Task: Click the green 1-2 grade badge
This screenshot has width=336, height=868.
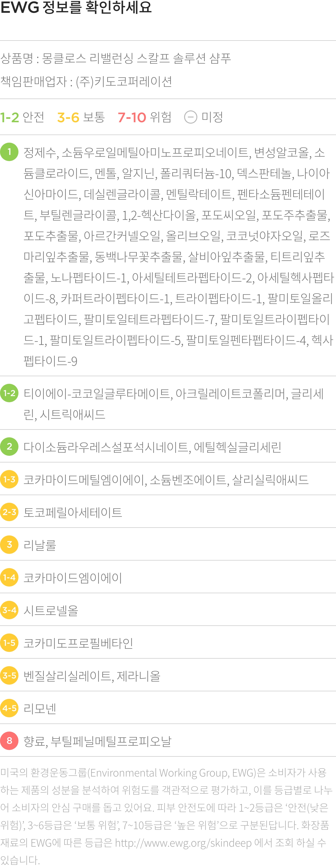Action: point(9,393)
